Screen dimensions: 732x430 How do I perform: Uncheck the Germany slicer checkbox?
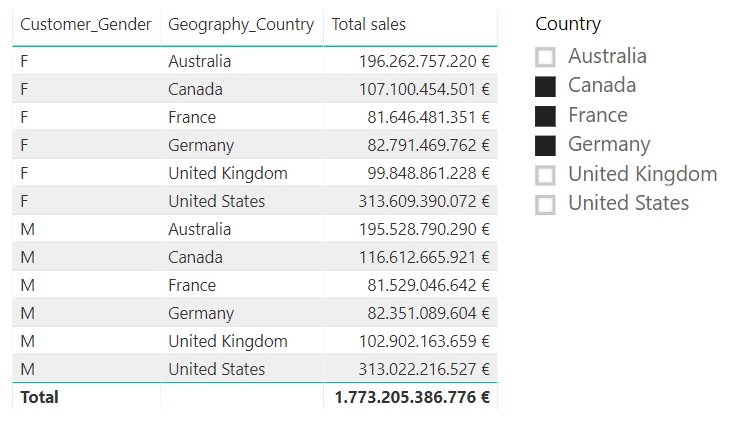click(x=545, y=146)
